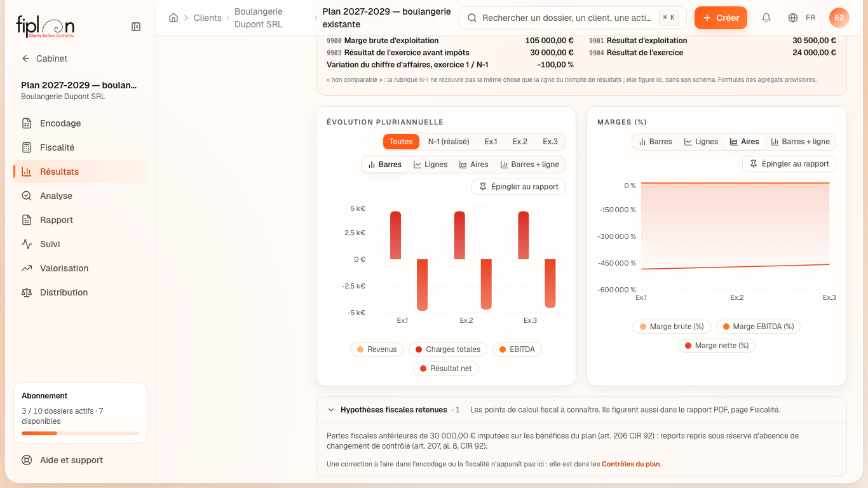
Task: Switch Marges chart to Barres + ligne
Action: [x=800, y=142]
